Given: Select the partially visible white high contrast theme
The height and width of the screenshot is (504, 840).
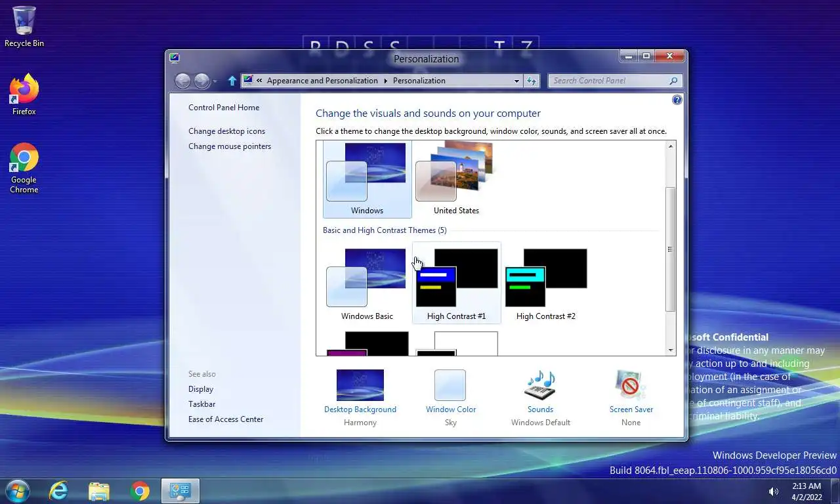Looking at the screenshot, I should 456,343.
